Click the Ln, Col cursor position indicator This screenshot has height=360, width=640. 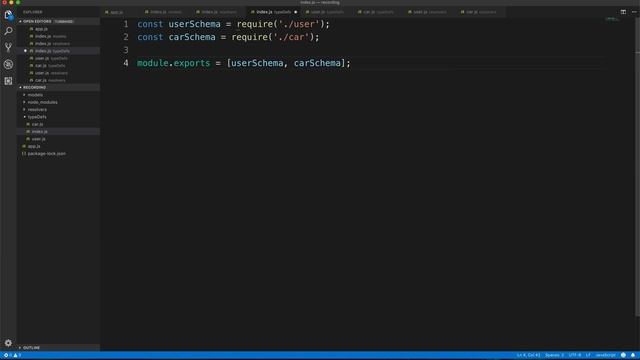point(528,355)
